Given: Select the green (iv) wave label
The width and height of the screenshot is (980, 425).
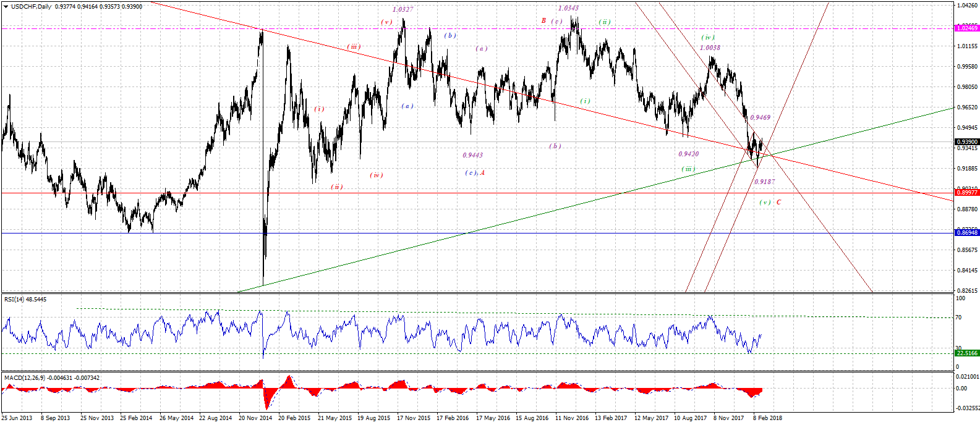Looking at the screenshot, I should pos(708,38).
